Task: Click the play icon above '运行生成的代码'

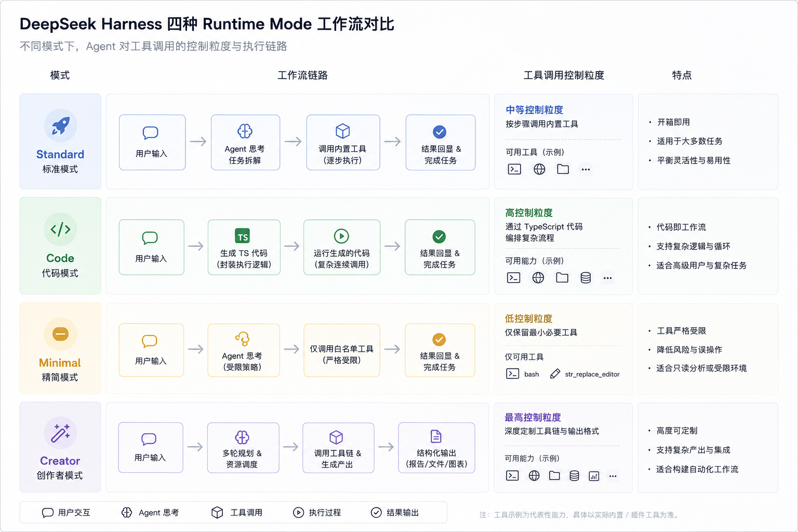Action: click(x=341, y=236)
